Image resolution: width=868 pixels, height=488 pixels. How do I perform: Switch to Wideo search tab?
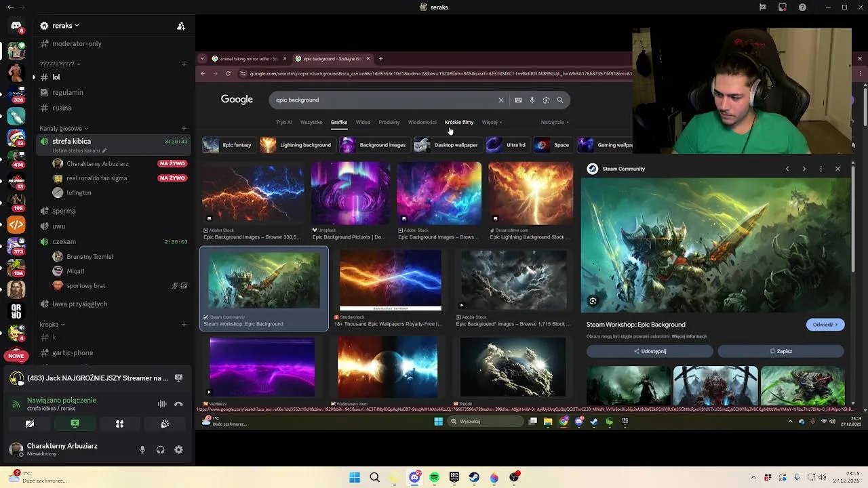(x=363, y=122)
